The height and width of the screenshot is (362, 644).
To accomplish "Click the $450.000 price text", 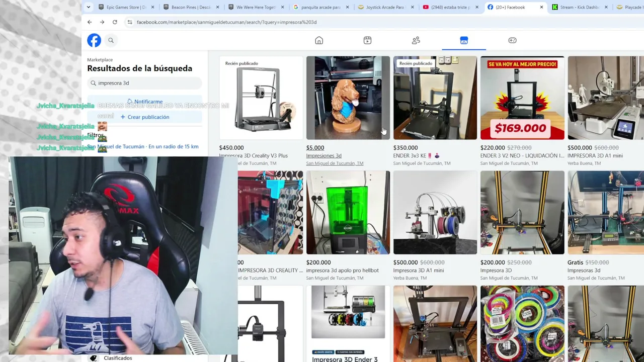I will click(231, 148).
